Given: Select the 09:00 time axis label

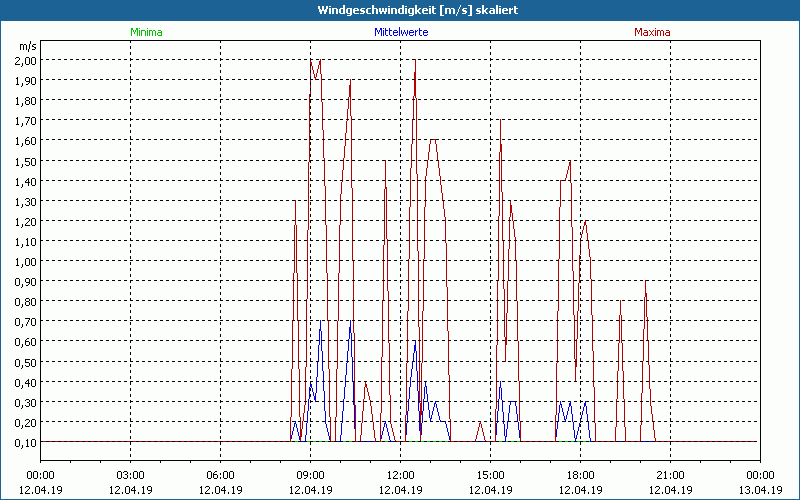Looking at the screenshot, I should point(310,475).
